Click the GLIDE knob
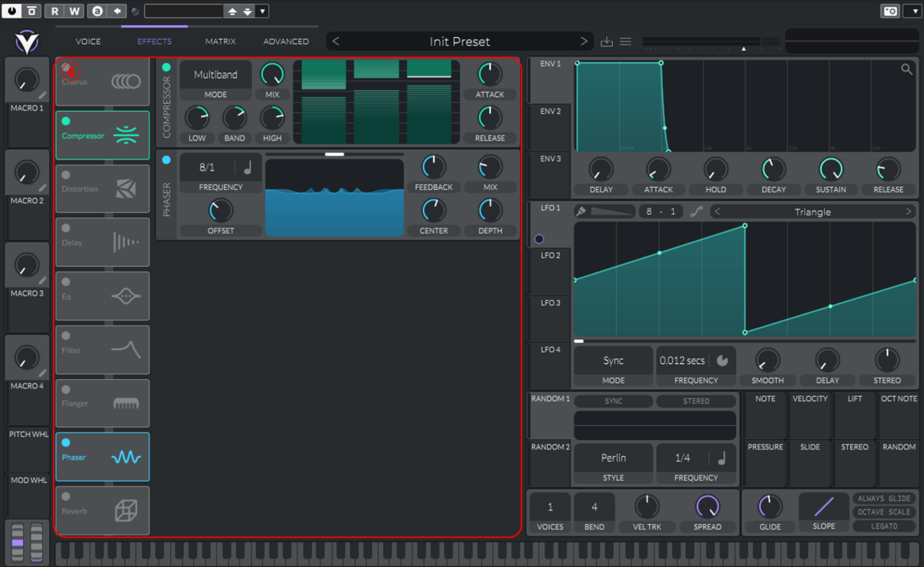Viewport: 924px width, 567px height. [x=770, y=506]
